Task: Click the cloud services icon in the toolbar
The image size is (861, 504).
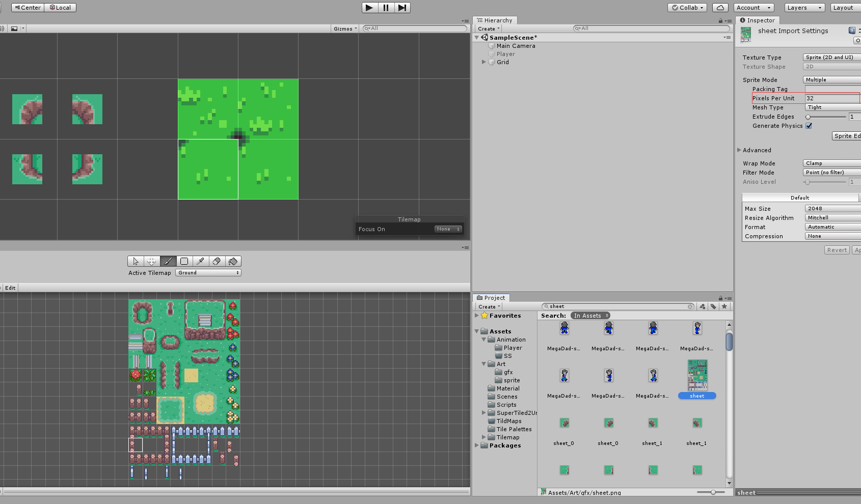Action: pyautogui.click(x=720, y=7)
